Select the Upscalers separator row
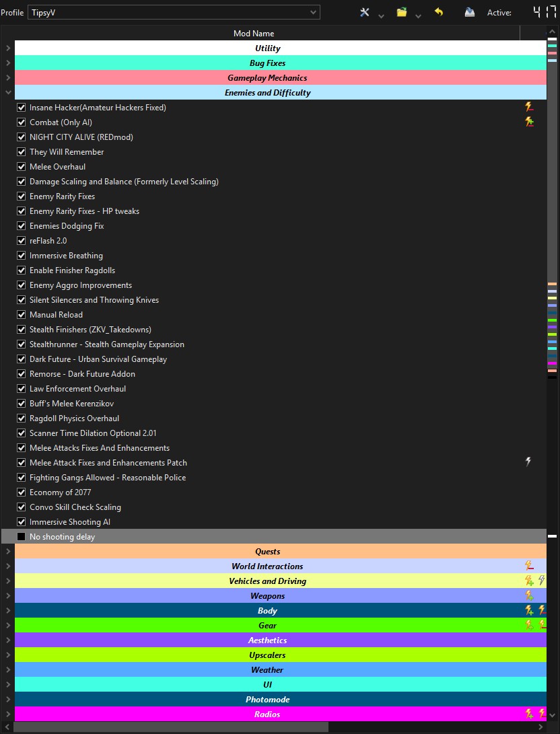This screenshot has height=734, width=560. (281, 655)
